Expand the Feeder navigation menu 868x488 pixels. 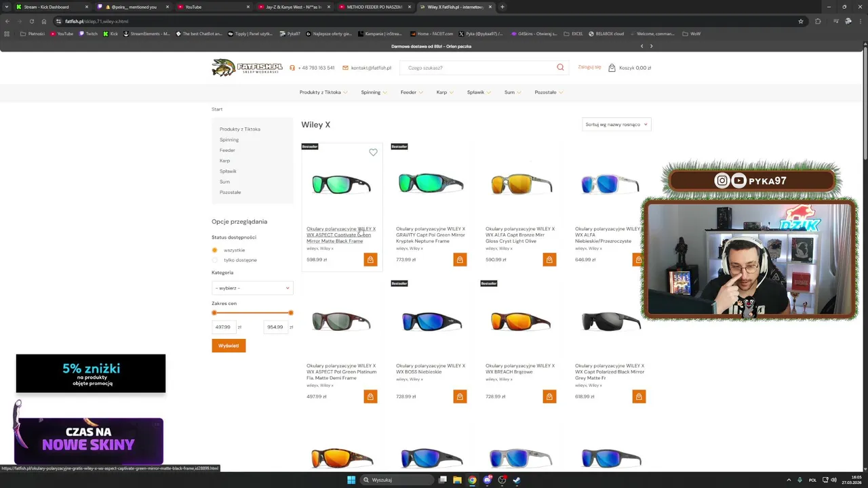coord(412,92)
